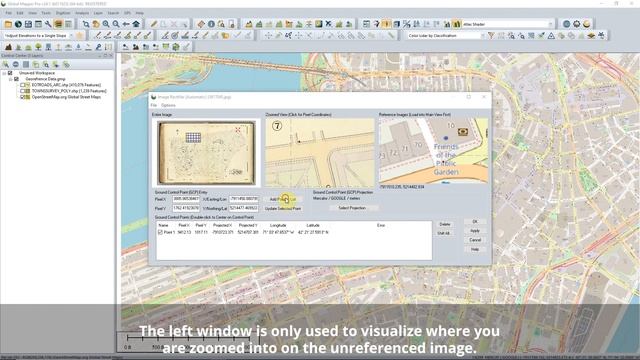Click the gear icon beside the 3D globe
Image resolution: width=640 pixels, height=360 pixels.
tap(577, 24)
